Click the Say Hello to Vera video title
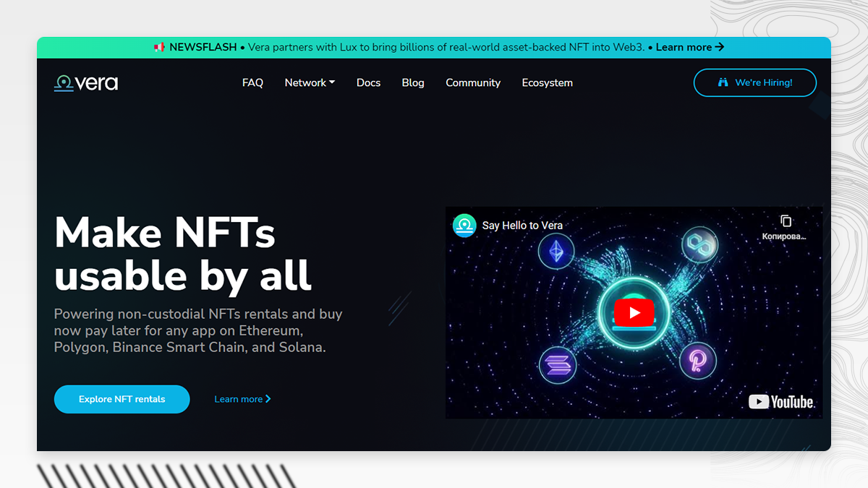 522,226
